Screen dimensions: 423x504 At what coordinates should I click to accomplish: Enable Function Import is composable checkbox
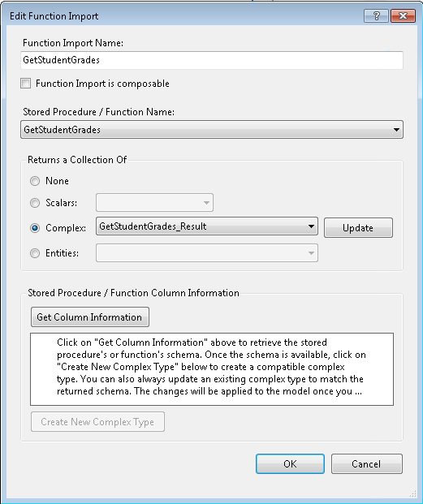click(26, 84)
